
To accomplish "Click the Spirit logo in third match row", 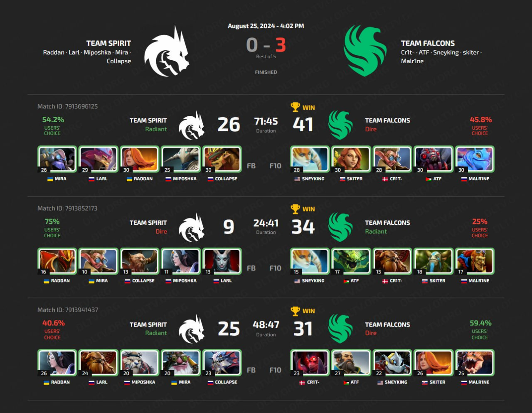I will [x=192, y=329].
